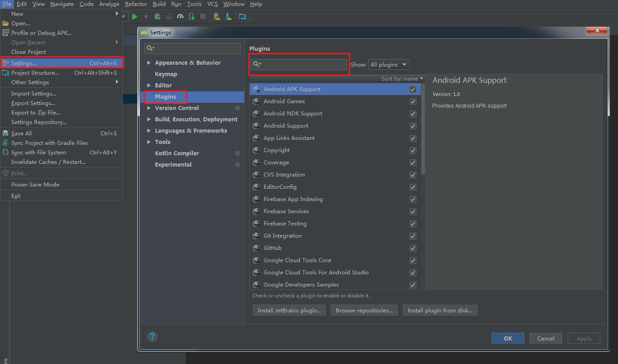
Task: Open the Refactor menu in menu bar
Action: [136, 4]
